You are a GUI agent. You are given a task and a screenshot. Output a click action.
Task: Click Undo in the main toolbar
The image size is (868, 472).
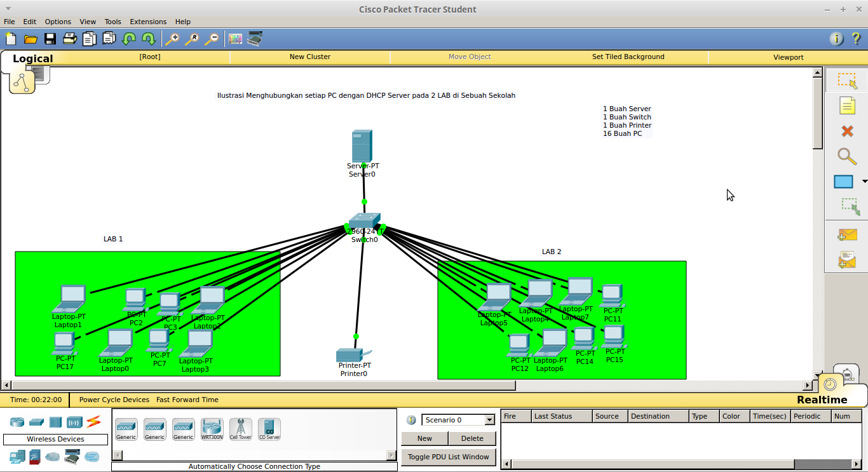tap(128, 39)
